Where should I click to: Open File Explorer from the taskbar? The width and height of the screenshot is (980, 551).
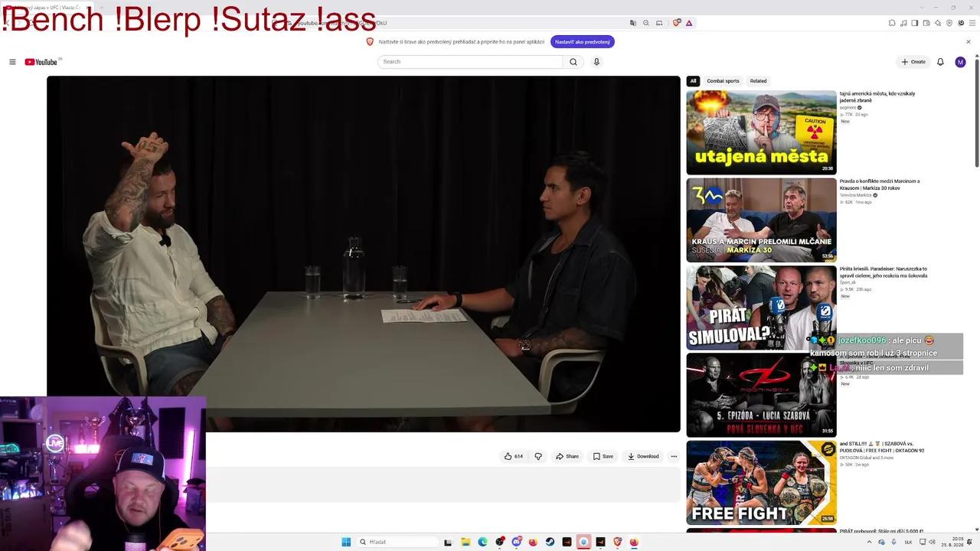tap(465, 542)
